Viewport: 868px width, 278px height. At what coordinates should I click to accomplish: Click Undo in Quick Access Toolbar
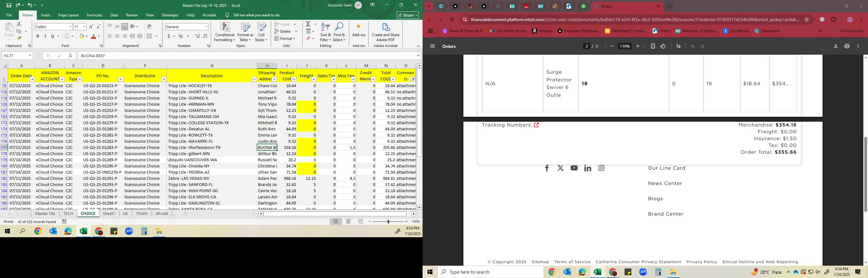[x=30, y=5]
